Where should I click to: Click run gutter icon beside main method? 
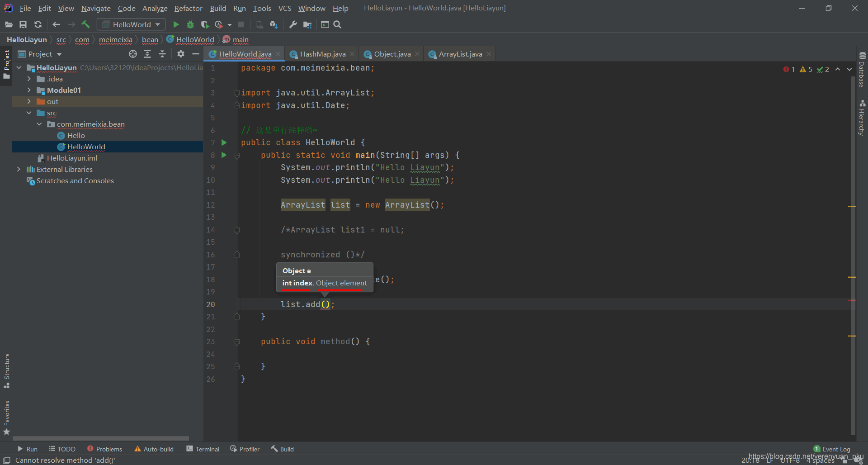pyautogui.click(x=224, y=155)
